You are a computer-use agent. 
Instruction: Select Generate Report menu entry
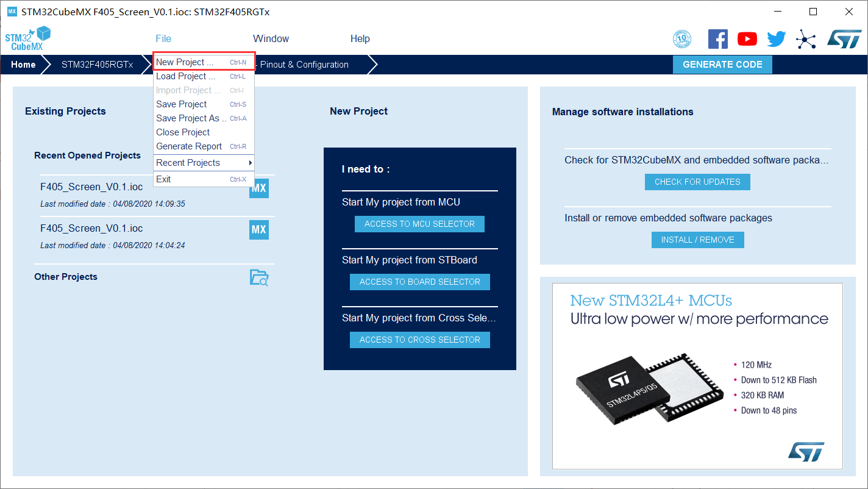pos(204,146)
